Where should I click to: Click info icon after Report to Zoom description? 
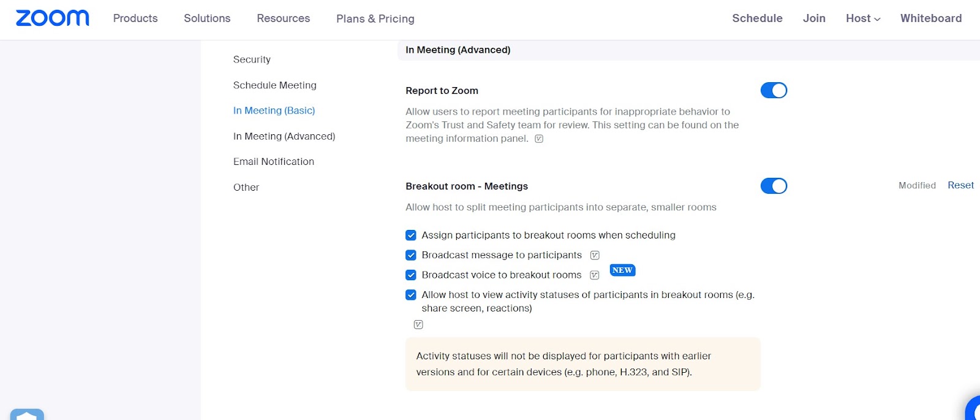click(x=539, y=139)
